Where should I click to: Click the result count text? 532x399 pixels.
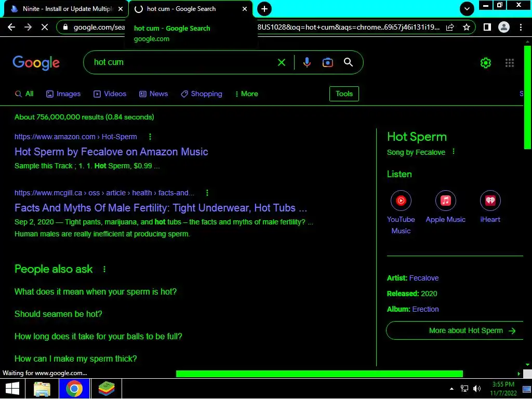pyautogui.click(x=84, y=117)
